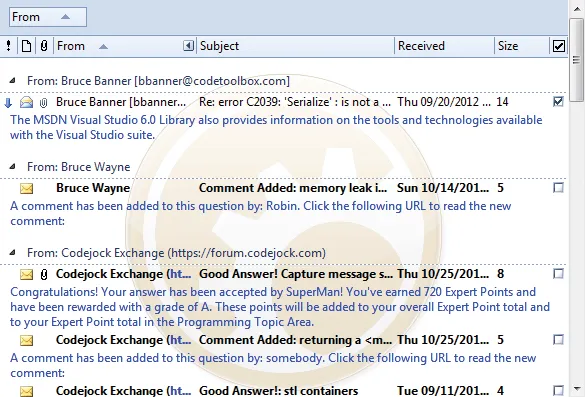
Task: Select the 'Comment Added: memory leak' subject
Action: 293,188
